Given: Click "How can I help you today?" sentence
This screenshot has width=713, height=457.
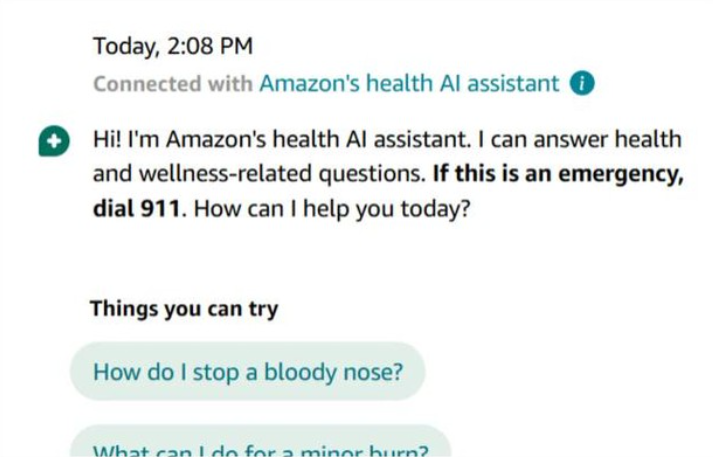Looking at the screenshot, I should (330, 212).
